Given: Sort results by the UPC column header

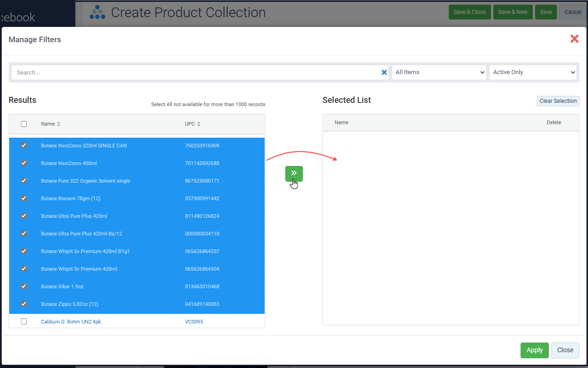Looking at the screenshot, I should [x=193, y=124].
